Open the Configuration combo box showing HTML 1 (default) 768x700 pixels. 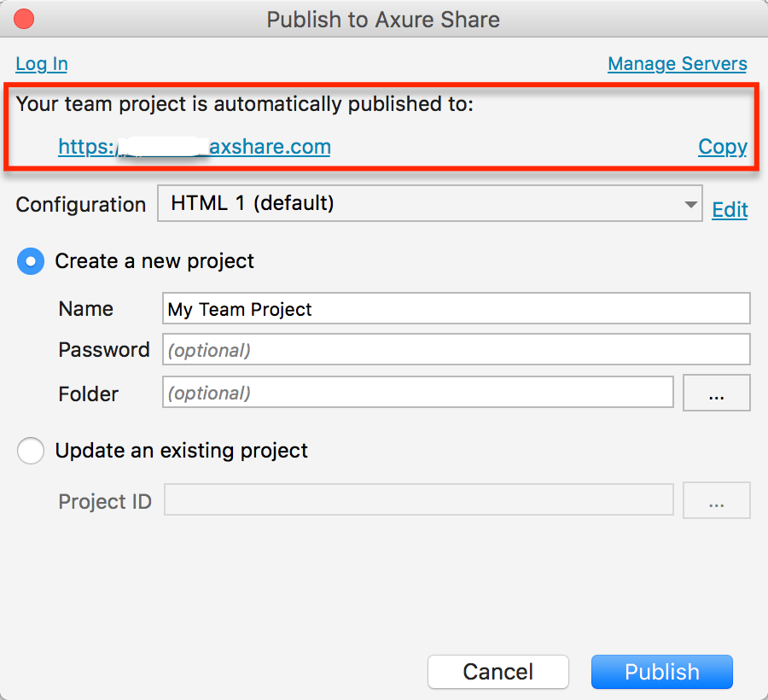[x=418, y=204]
